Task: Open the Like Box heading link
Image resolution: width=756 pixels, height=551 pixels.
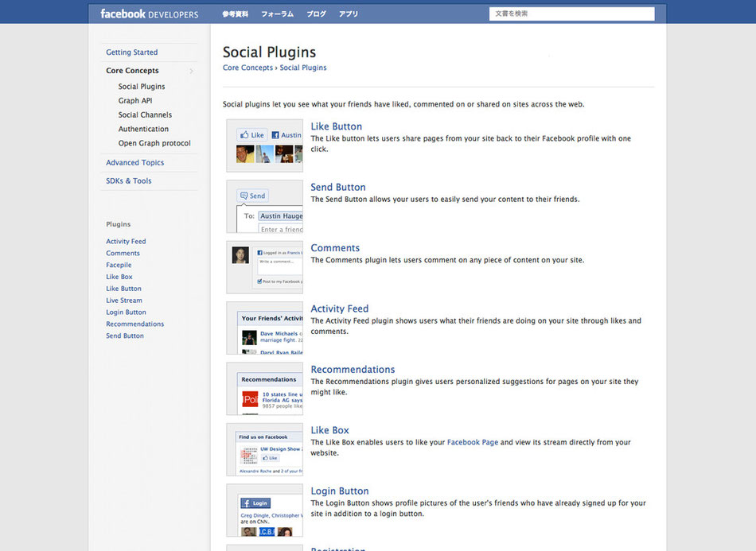Action: [329, 429]
